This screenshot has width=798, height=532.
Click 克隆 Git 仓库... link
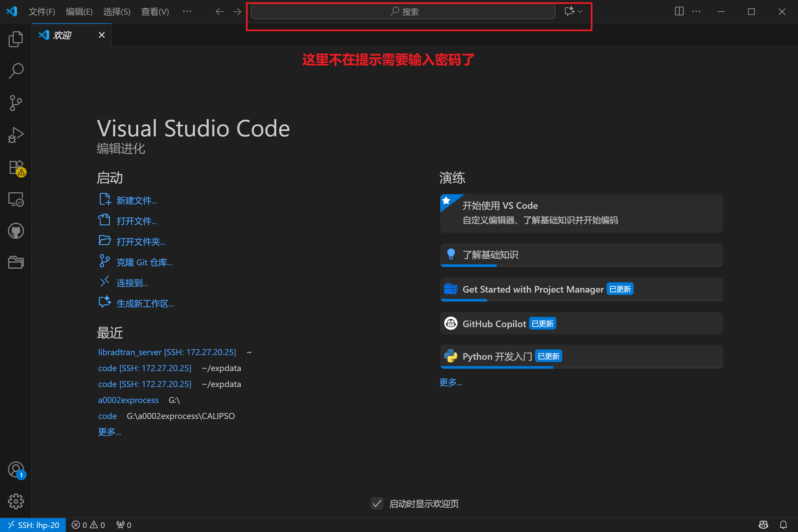[x=145, y=262]
